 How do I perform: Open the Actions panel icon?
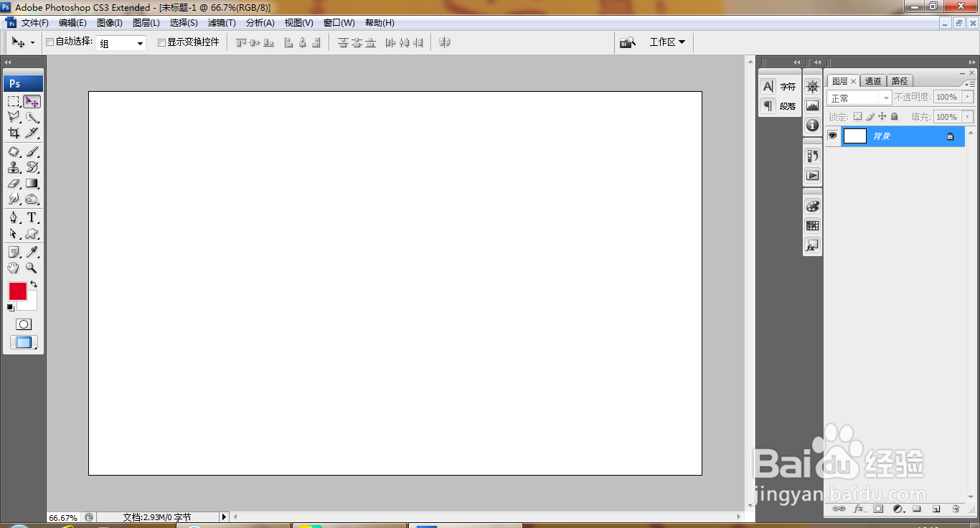812,175
